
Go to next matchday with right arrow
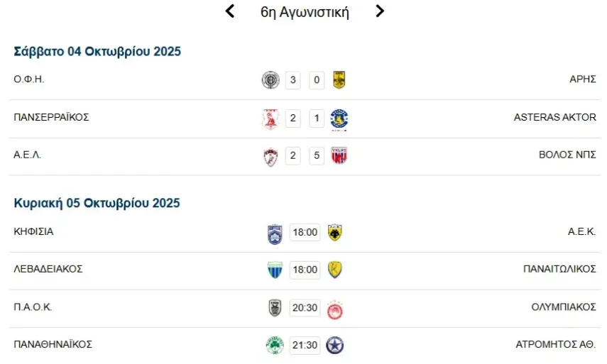[380, 11]
